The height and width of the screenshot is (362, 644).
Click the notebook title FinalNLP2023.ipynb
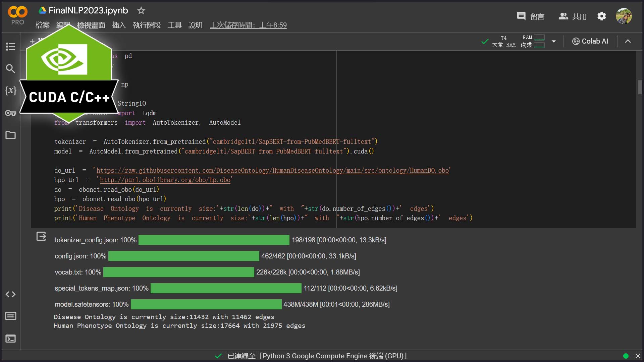(x=88, y=10)
